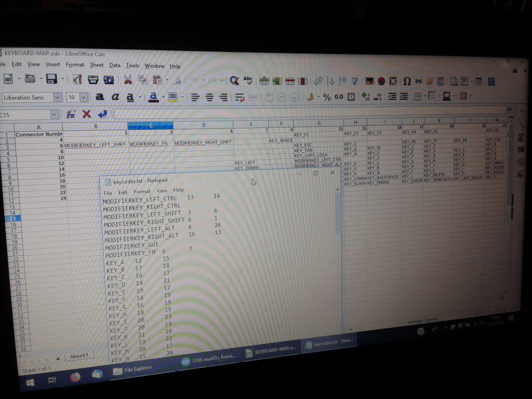Export directly as PDF icon
The image size is (532, 399).
pos(77,79)
